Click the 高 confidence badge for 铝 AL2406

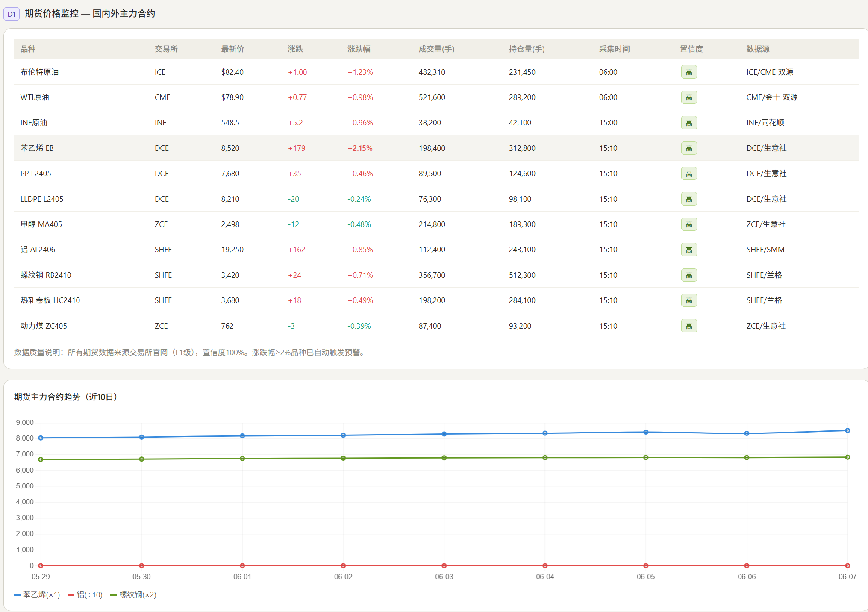tap(689, 250)
